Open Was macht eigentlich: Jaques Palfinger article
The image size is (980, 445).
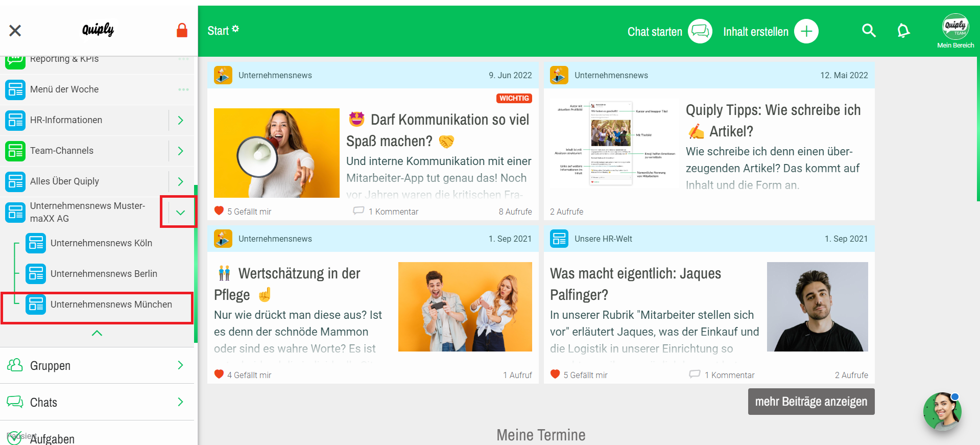(635, 284)
